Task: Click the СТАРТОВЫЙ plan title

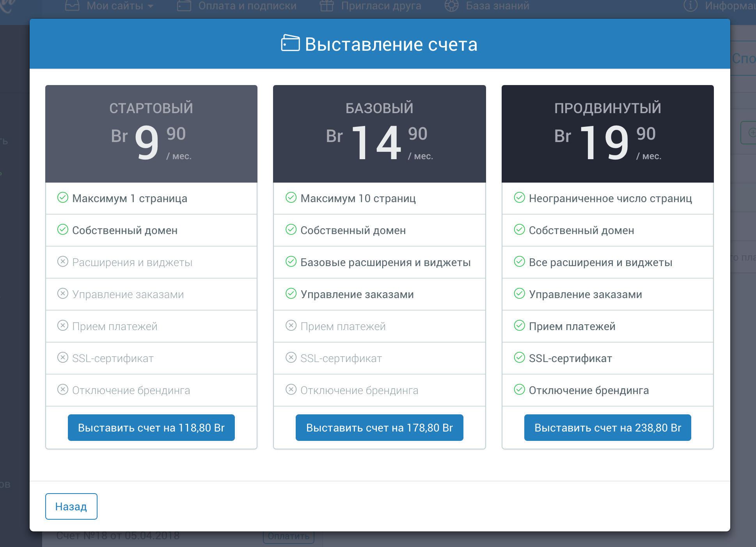Action: click(x=151, y=108)
